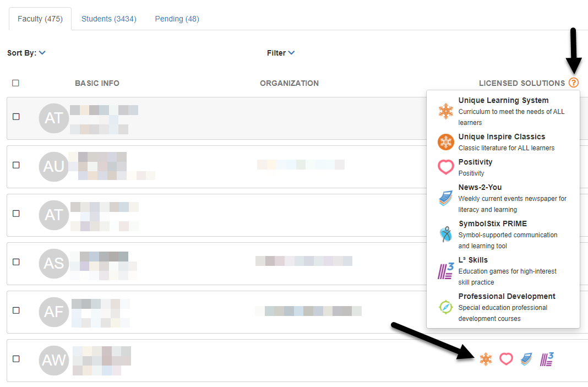The width and height of the screenshot is (588, 387).
Task: Click the SymbolStix PRIME icon in popup
Action: [x=446, y=235]
